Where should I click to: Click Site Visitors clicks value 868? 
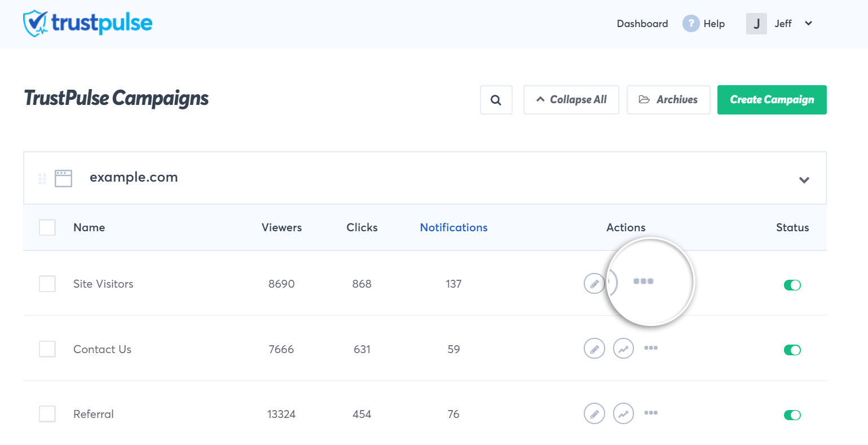click(x=362, y=284)
